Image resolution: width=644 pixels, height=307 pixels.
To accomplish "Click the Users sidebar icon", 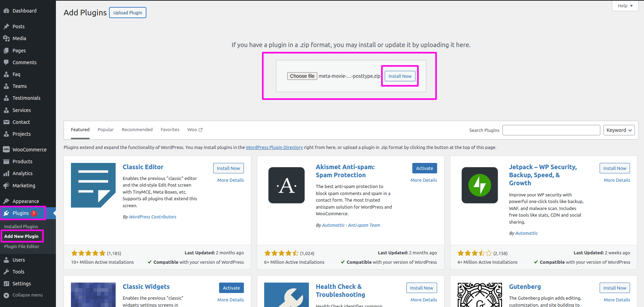I will pyautogui.click(x=6, y=260).
